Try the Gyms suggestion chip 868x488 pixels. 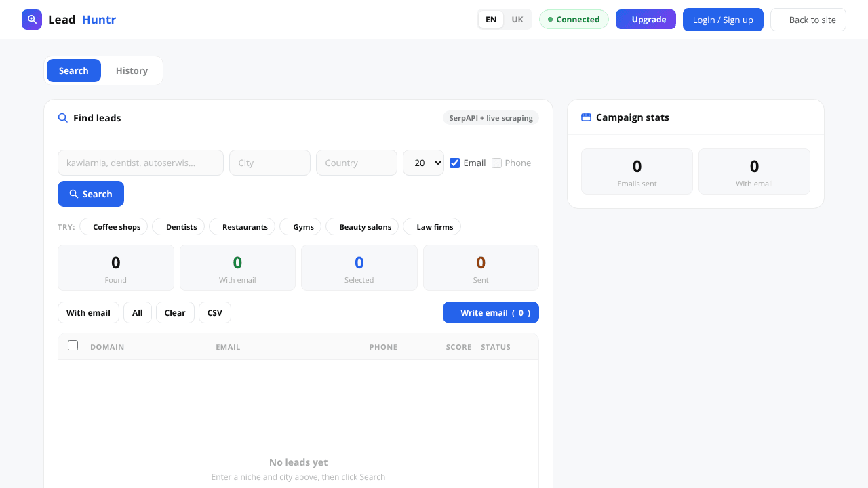tap(300, 226)
